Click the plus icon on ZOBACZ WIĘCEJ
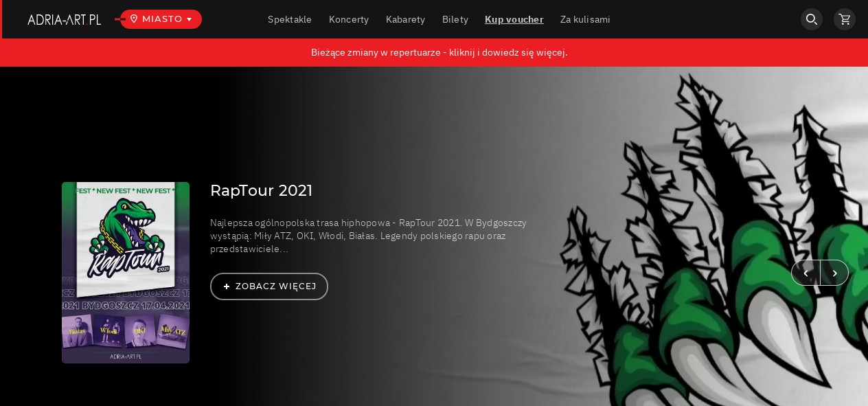The width and height of the screenshot is (868, 406). tap(227, 286)
